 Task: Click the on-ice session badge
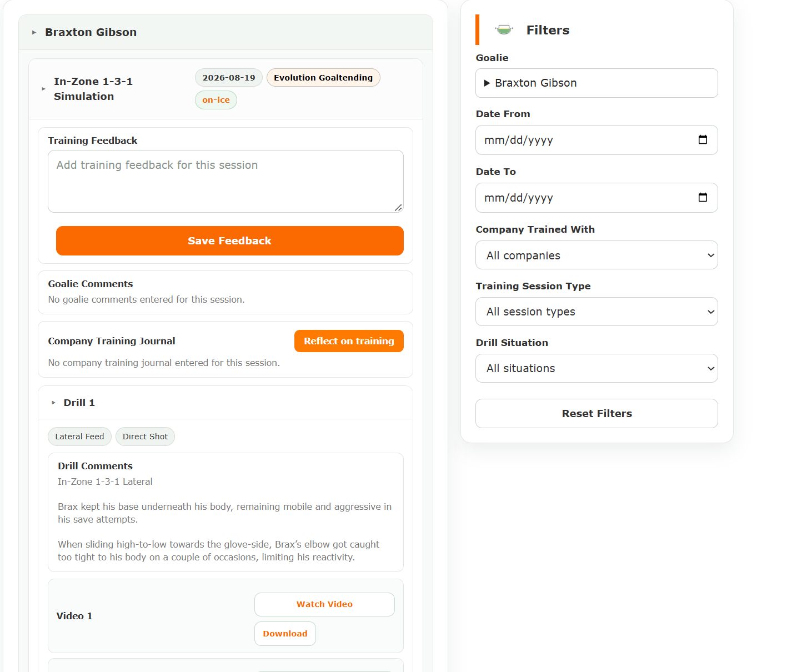216,100
